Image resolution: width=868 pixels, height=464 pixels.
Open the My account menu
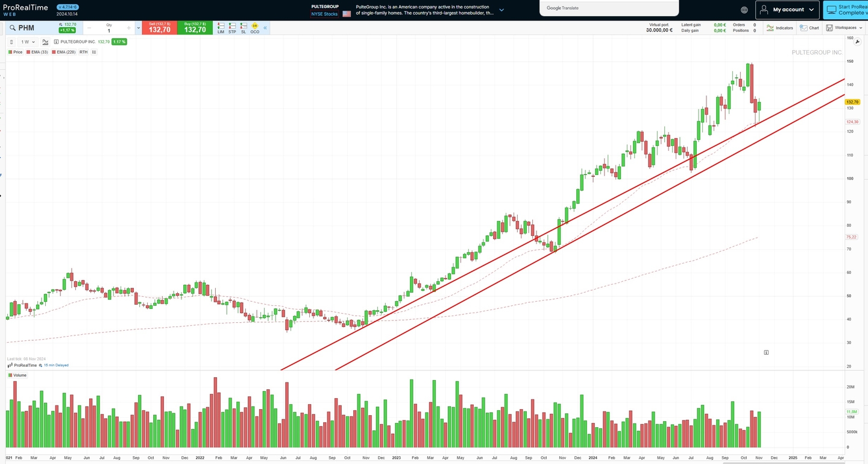coord(787,9)
